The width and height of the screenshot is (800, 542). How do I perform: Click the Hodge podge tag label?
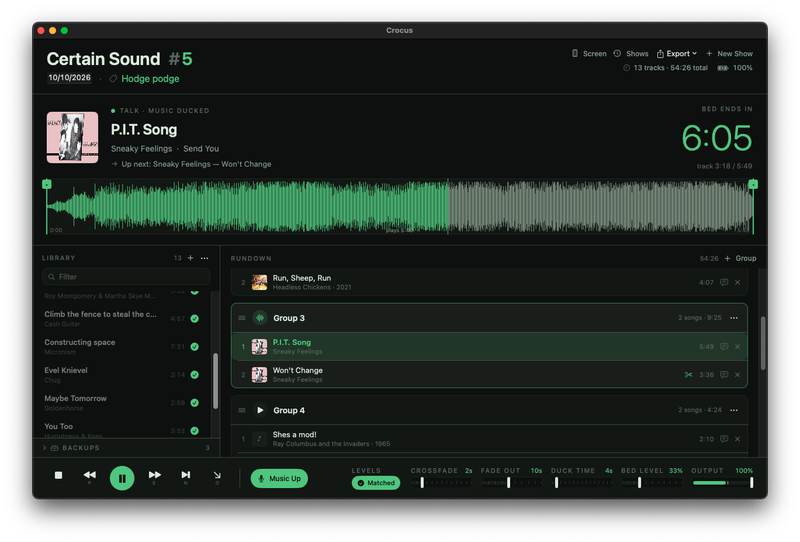coord(150,79)
